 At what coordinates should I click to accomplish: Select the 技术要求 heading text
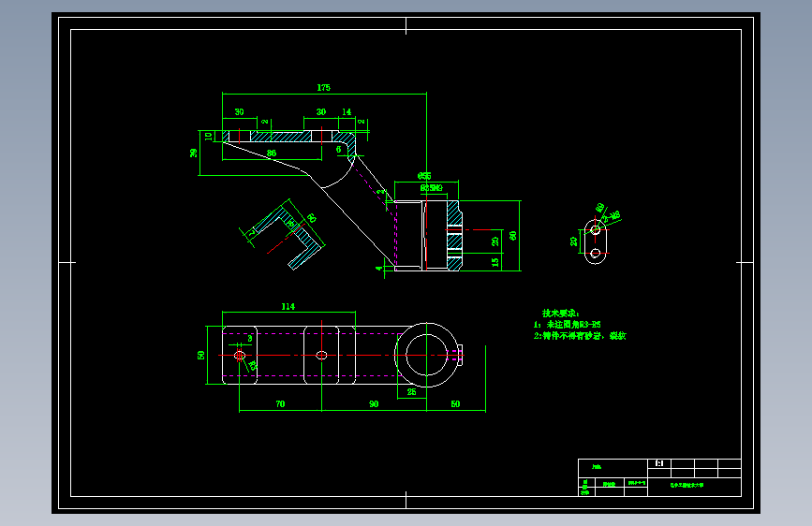[x=561, y=314]
